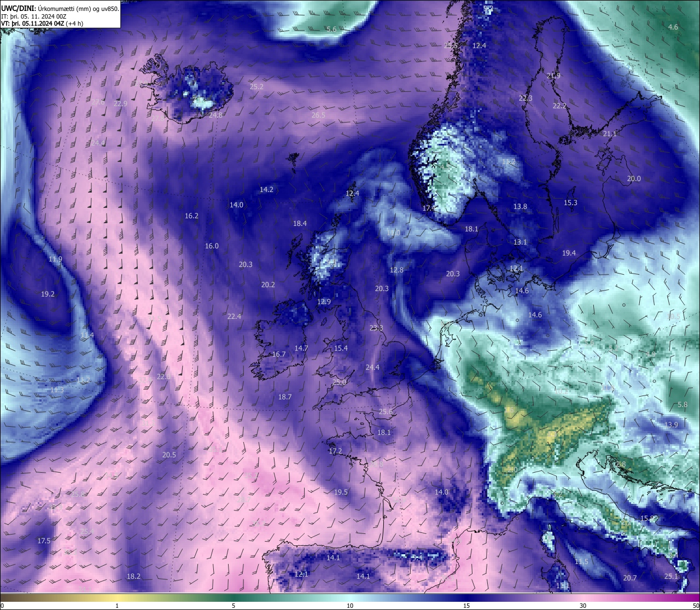Image resolution: width=700 pixels, height=610 pixels.
Task: Click the 13.9 value at the right edge
Action: [x=671, y=425]
